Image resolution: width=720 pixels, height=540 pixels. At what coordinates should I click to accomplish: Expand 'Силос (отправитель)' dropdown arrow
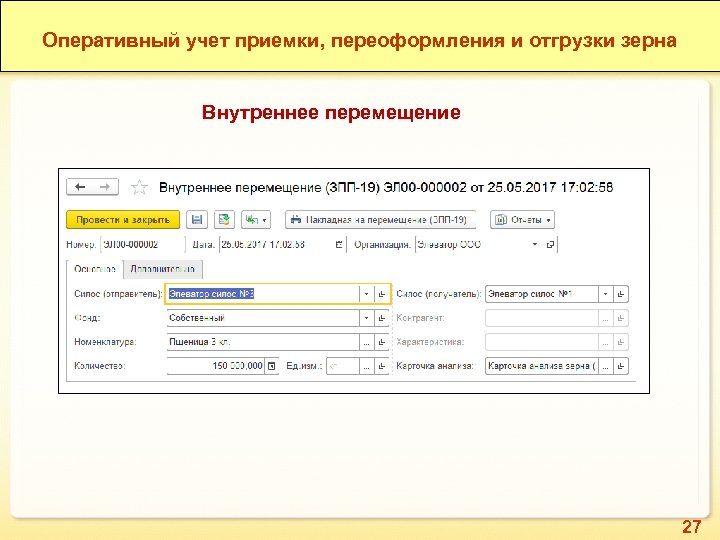click(x=366, y=294)
